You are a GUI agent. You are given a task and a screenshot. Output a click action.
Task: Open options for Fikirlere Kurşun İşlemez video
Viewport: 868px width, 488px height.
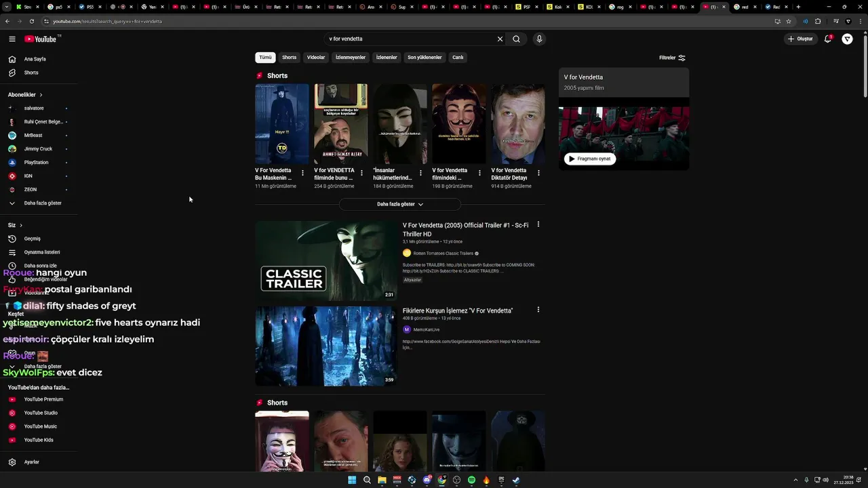pos(538,310)
